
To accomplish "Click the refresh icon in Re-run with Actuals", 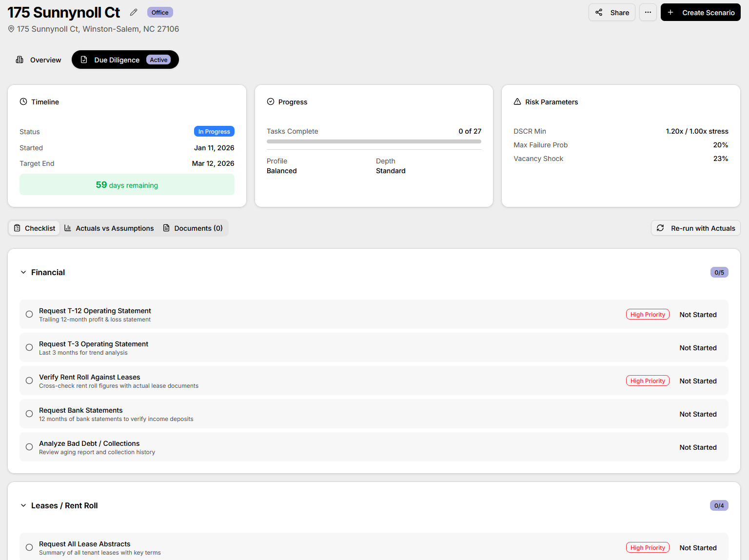I will pos(661,228).
